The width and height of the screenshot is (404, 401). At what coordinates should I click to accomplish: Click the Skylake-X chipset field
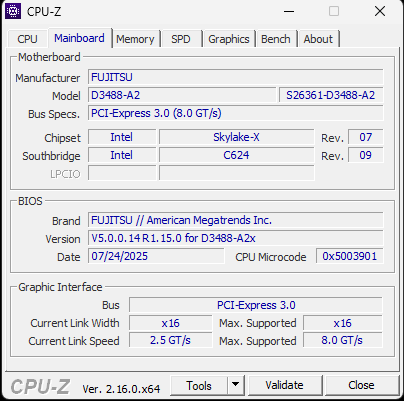click(x=237, y=137)
